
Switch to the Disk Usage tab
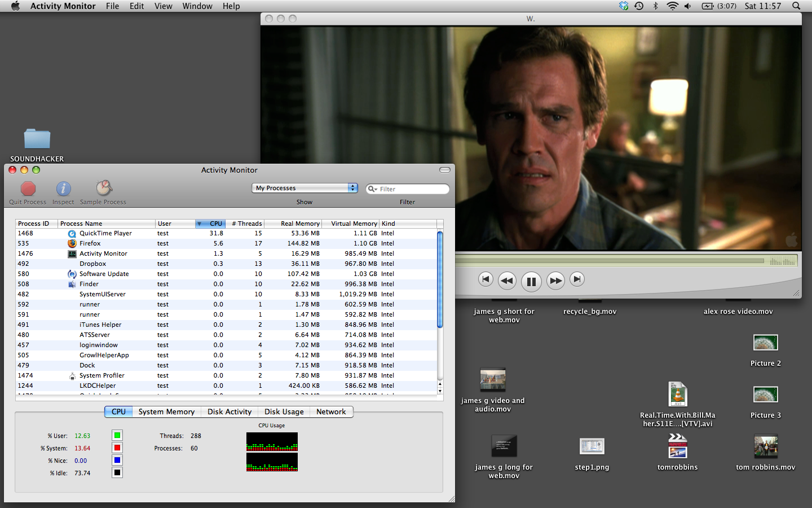[x=284, y=412]
